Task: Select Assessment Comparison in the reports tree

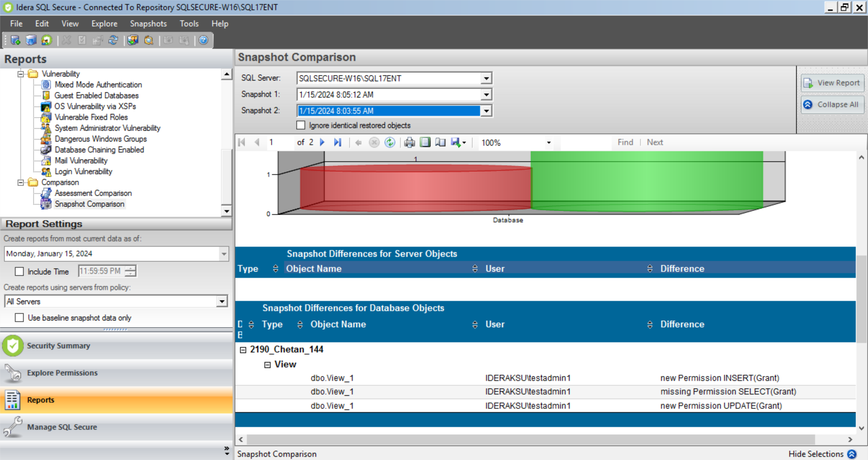Action: click(x=93, y=193)
